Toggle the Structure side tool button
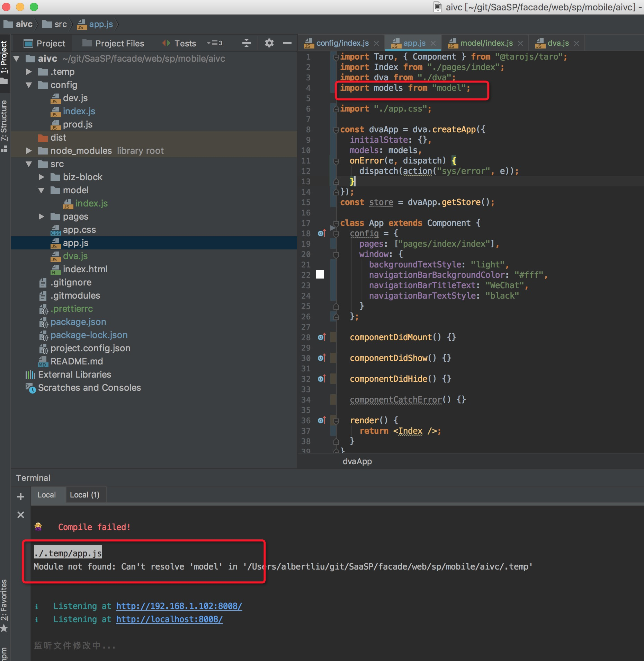 [x=4, y=125]
